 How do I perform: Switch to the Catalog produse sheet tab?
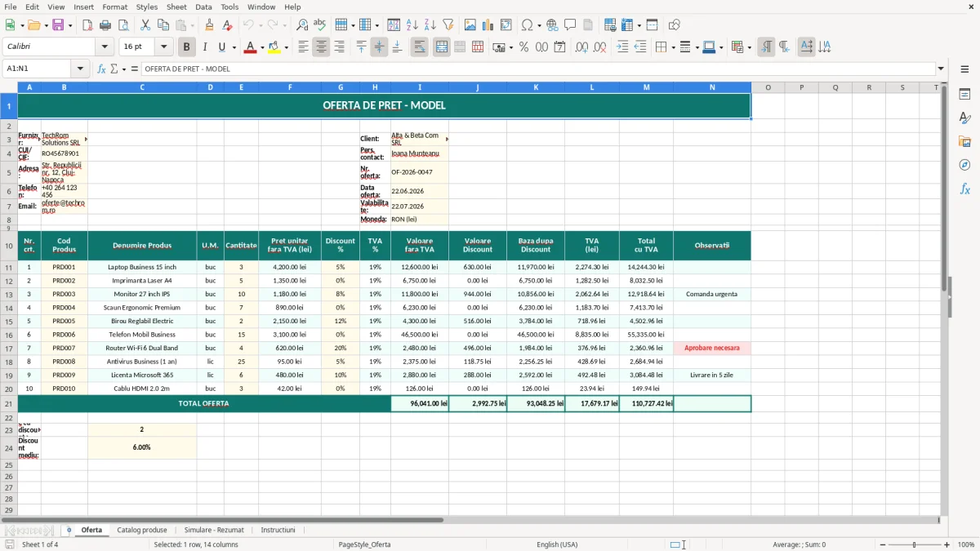pyautogui.click(x=142, y=530)
